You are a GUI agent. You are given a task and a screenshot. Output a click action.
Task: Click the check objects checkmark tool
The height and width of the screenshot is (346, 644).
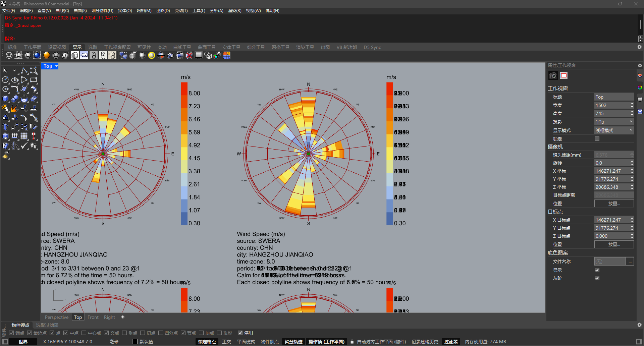tap(24, 146)
